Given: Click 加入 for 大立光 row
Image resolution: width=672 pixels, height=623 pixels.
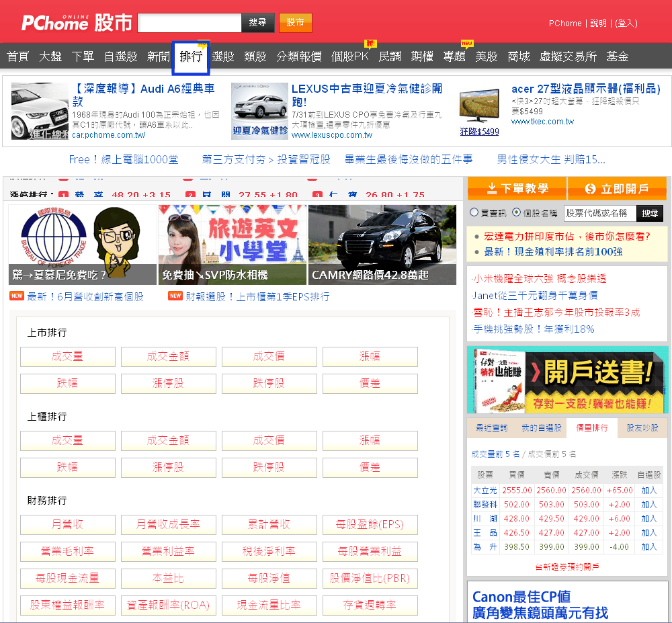Looking at the screenshot, I should (649, 491).
